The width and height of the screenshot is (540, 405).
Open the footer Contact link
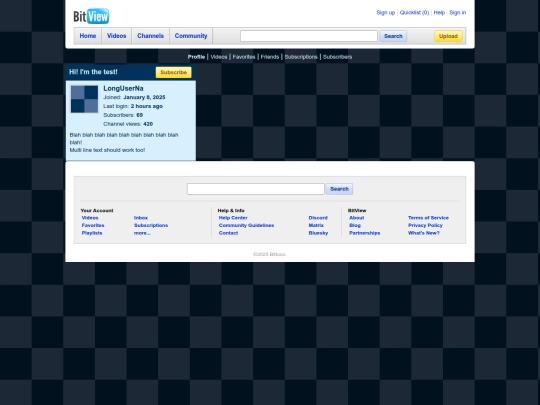(228, 233)
